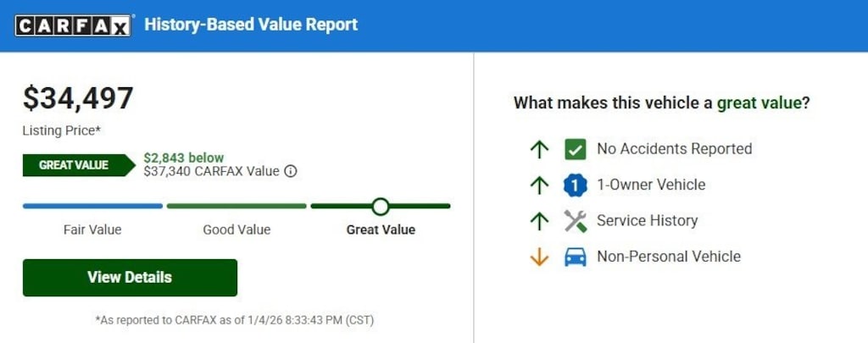
Task: Click the Non-Personal Vehicle car icon
Action: pos(576,257)
